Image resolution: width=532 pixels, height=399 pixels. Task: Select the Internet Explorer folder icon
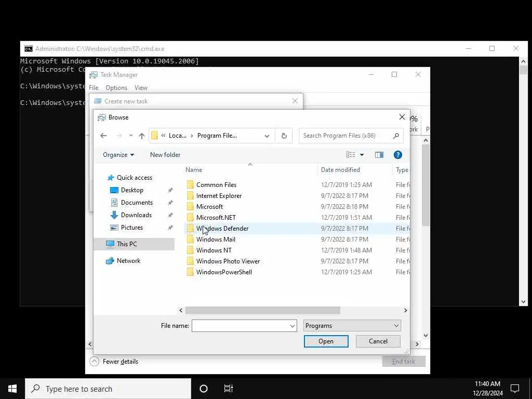(190, 196)
